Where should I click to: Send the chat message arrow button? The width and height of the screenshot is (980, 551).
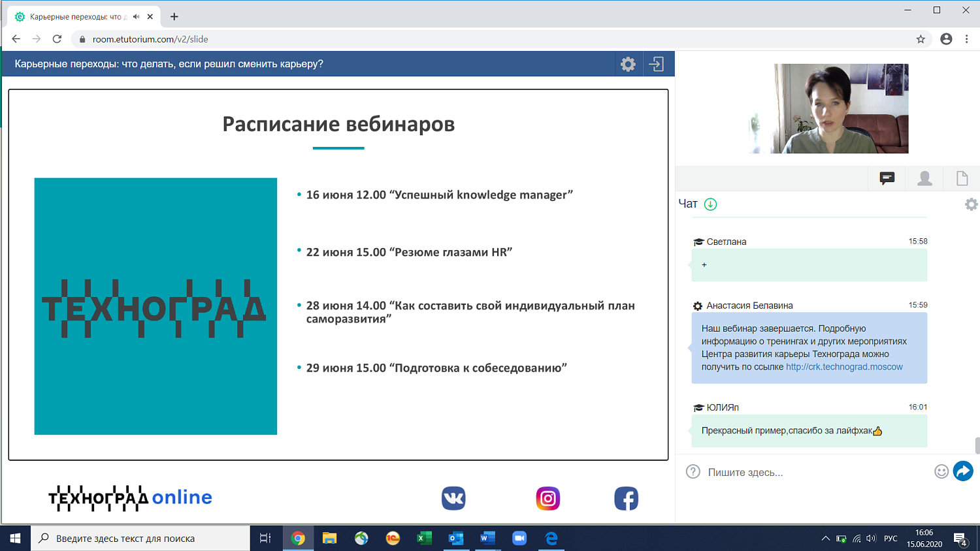point(963,471)
